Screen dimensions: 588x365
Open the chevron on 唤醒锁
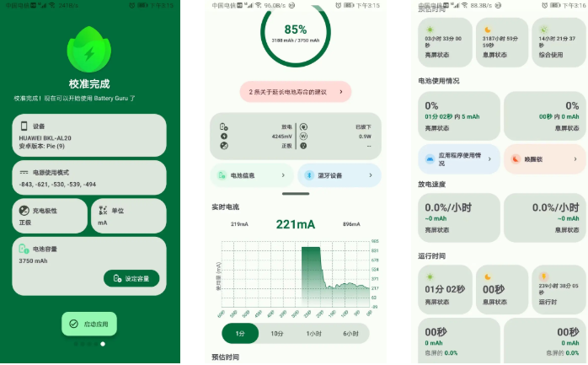click(575, 159)
